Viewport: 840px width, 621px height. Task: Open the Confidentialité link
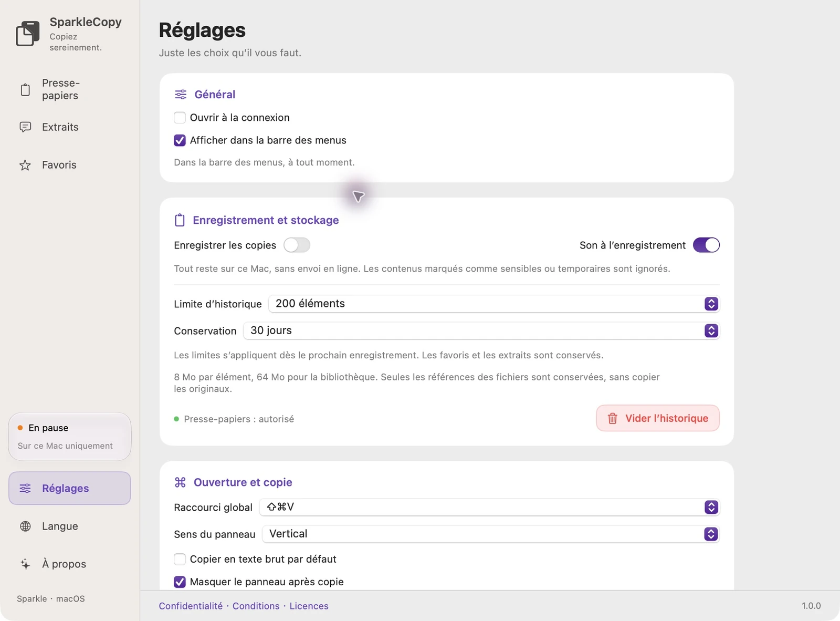pyautogui.click(x=191, y=606)
